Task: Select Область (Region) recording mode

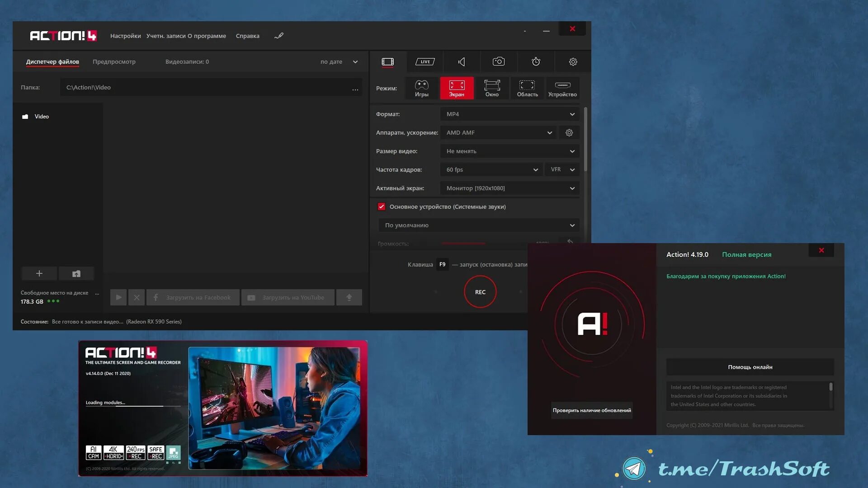Action: (x=527, y=88)
